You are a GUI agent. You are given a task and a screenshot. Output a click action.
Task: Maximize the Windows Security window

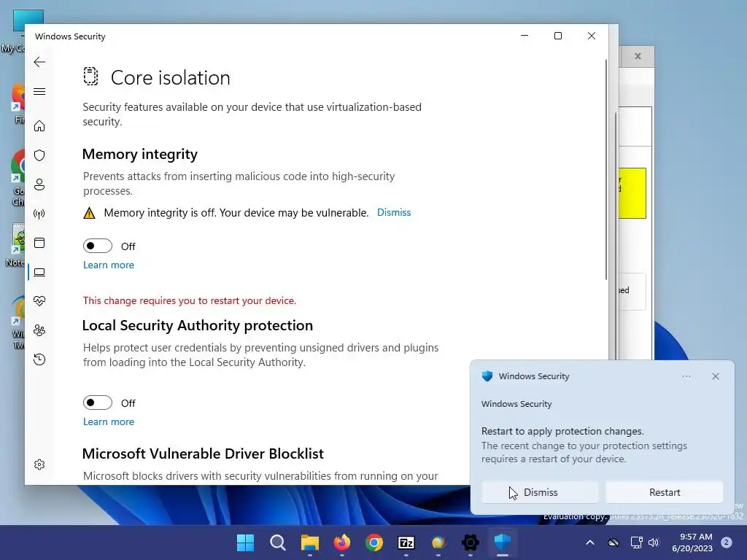558,36
